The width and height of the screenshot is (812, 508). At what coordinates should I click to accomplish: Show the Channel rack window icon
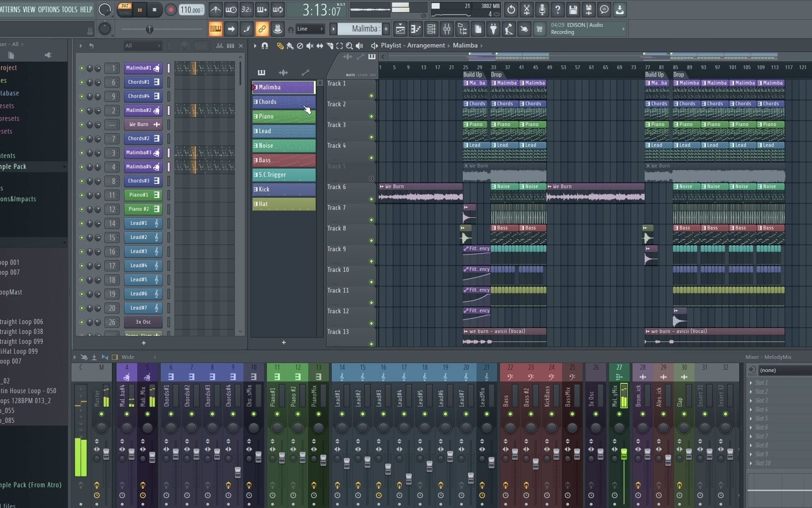pyautogui.click(x=431, y=29)
